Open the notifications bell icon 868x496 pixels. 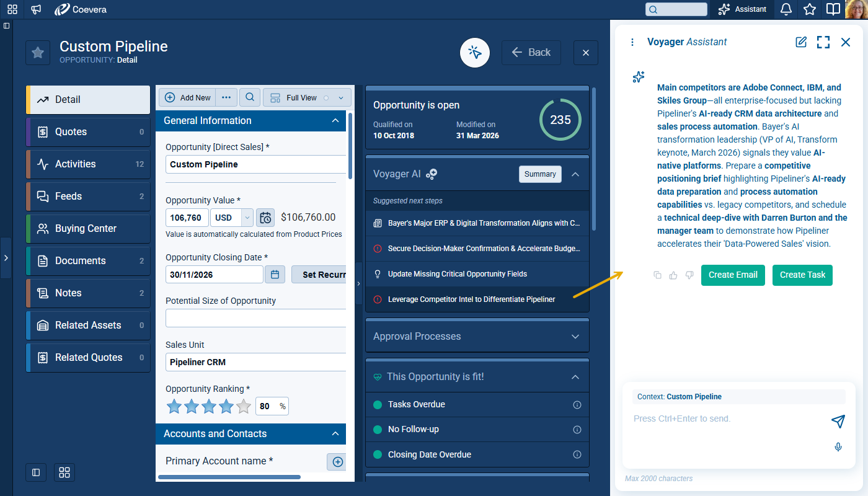click(786, 9)
